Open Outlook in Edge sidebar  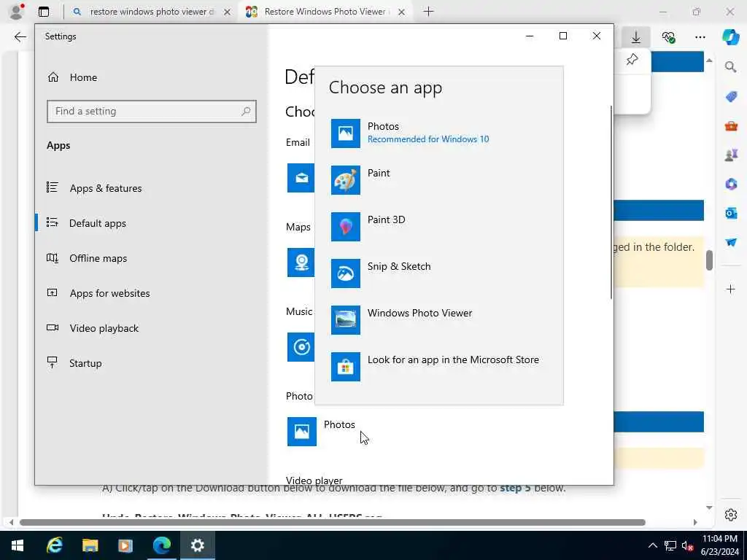point(731,213)
